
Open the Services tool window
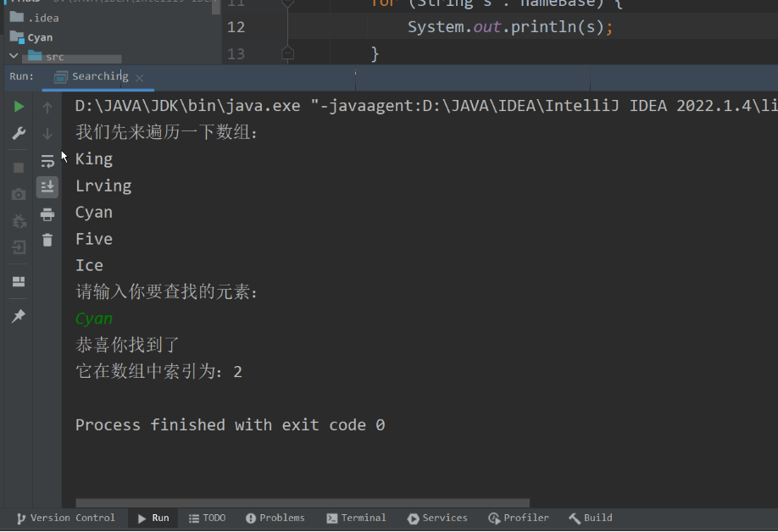pyautogui.click(x=437, y=518)
